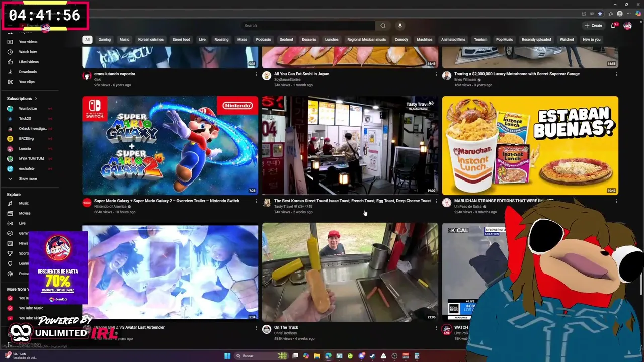Open the Wumbotize subscription channel
This screenshot has height=362, width=644.
[x=28, y=109]
